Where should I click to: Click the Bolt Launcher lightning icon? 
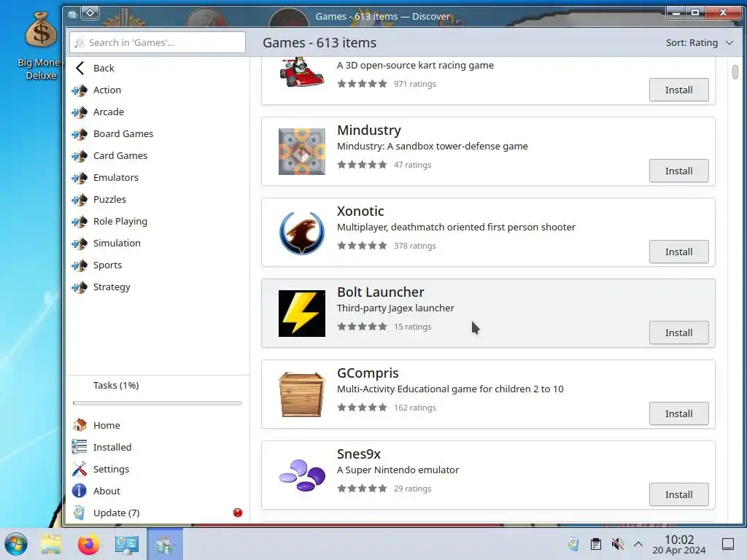(302, 314)
